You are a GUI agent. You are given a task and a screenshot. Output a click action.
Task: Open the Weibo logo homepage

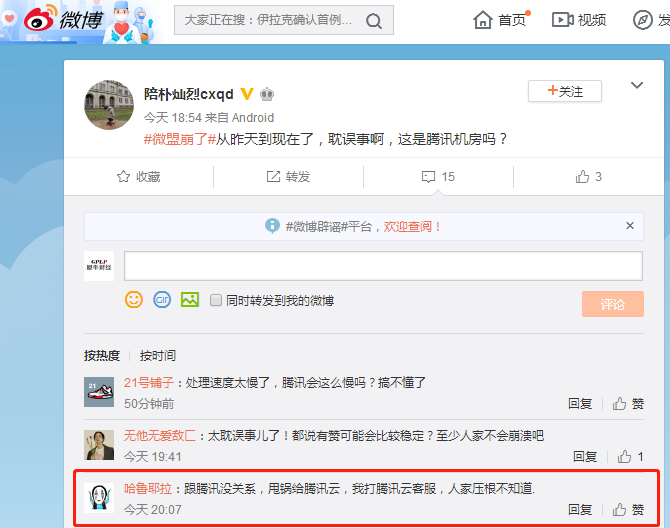[x=63, y=20]
